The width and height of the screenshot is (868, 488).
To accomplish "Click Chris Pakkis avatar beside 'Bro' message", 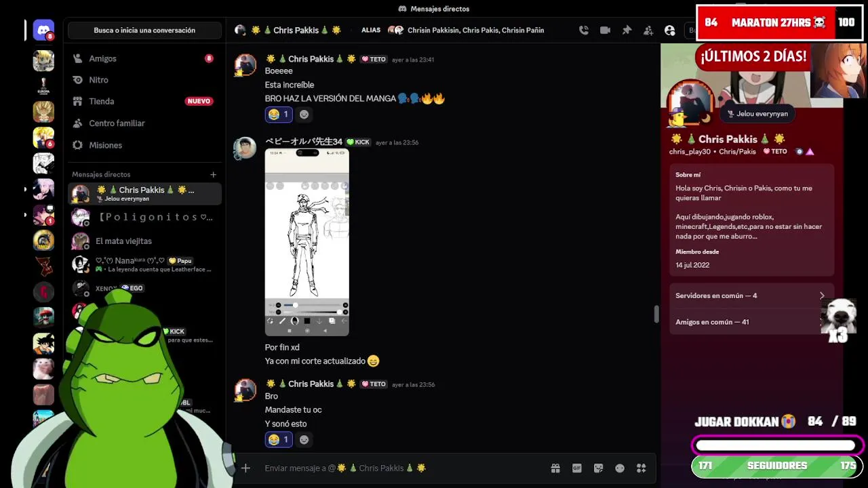I will pyautogui.click(x=245, y=390).
